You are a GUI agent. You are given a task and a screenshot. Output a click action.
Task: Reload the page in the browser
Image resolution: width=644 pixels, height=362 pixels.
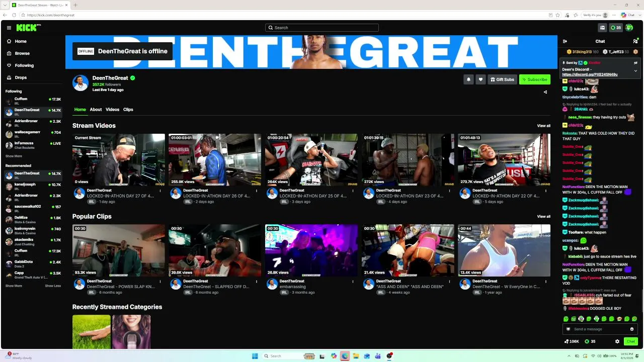tap(15, 15)
